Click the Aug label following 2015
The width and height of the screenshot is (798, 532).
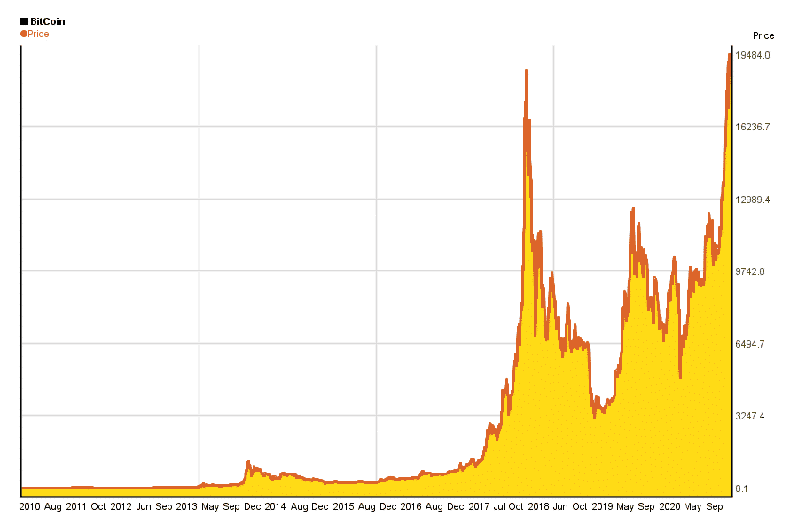(x=367, y=506)
